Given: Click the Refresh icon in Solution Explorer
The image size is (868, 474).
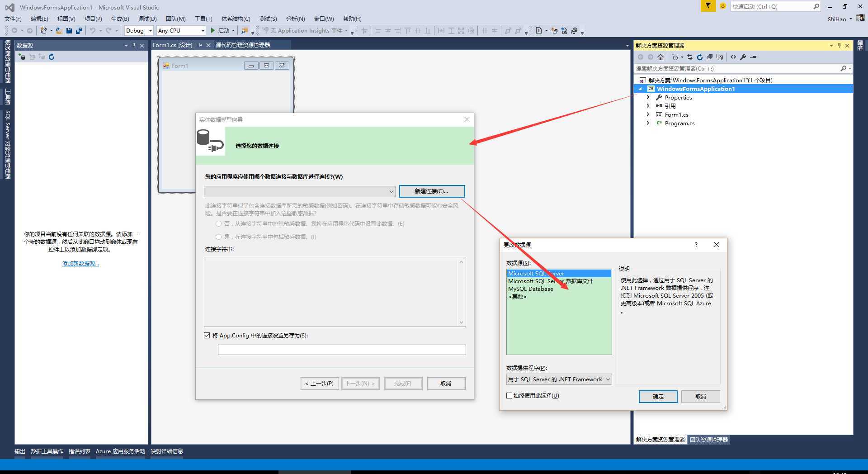Looking at the screenshot, I should tap(700, 57).
